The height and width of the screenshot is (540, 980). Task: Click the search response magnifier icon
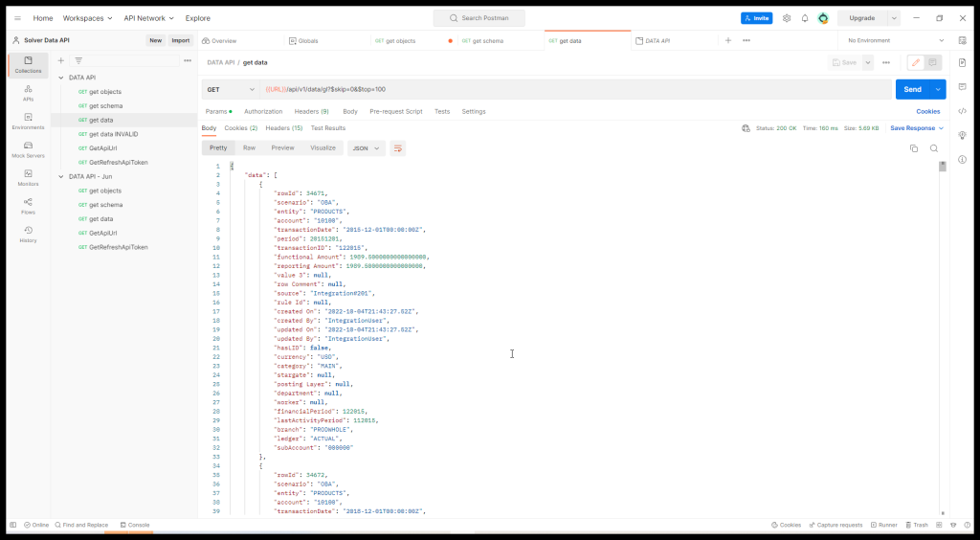(x=934, y=148)
